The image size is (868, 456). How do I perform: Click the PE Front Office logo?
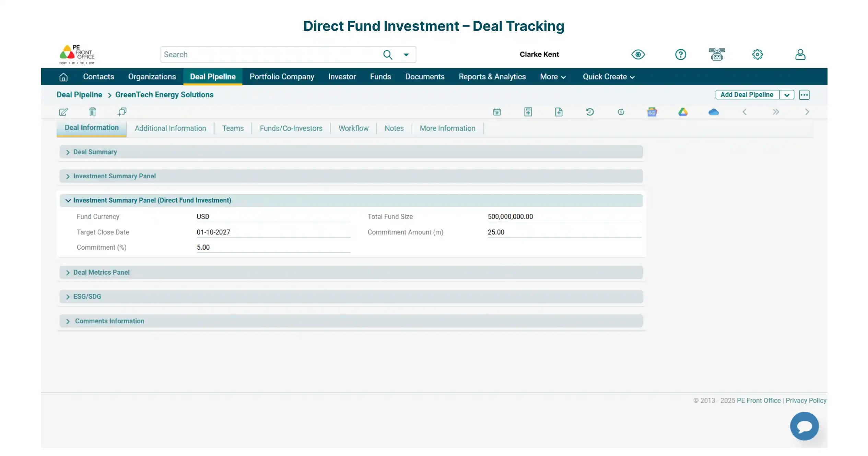77,55
